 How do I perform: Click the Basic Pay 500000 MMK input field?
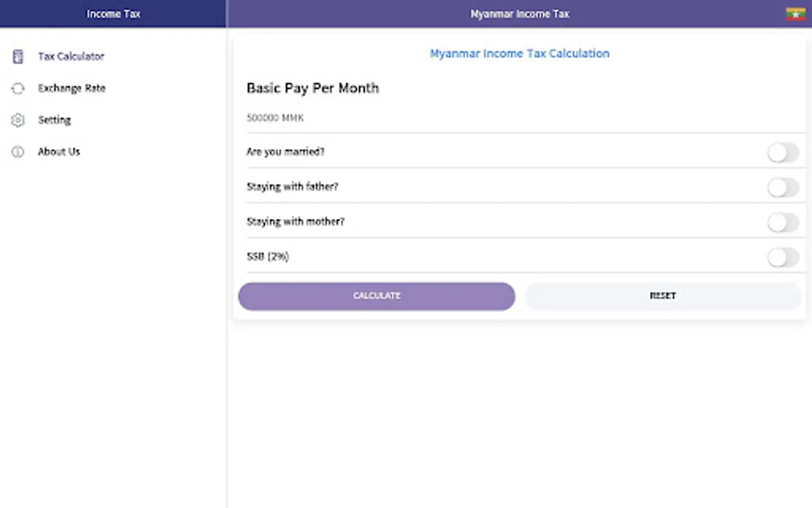[x=507, y=118]
